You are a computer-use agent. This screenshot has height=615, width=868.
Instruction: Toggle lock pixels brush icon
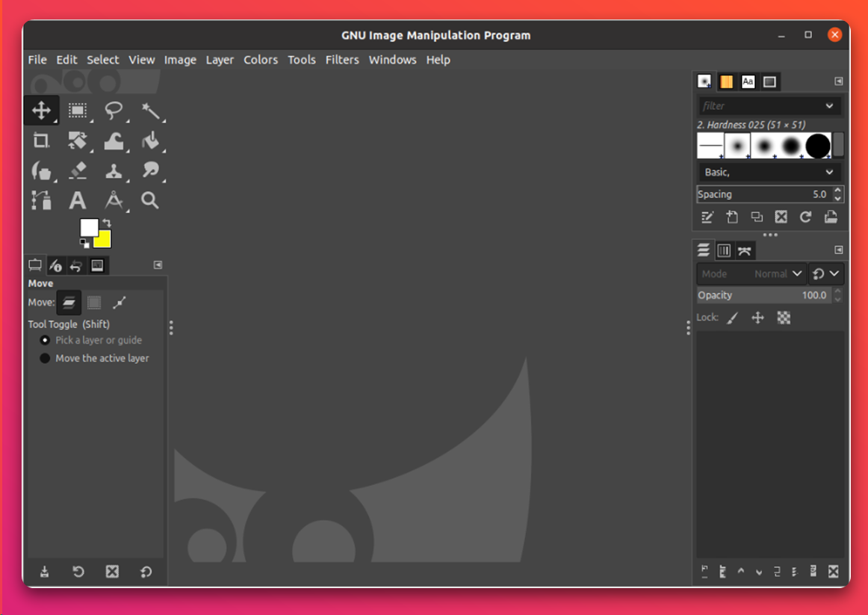pyautogui.click(x=732, y=318)
